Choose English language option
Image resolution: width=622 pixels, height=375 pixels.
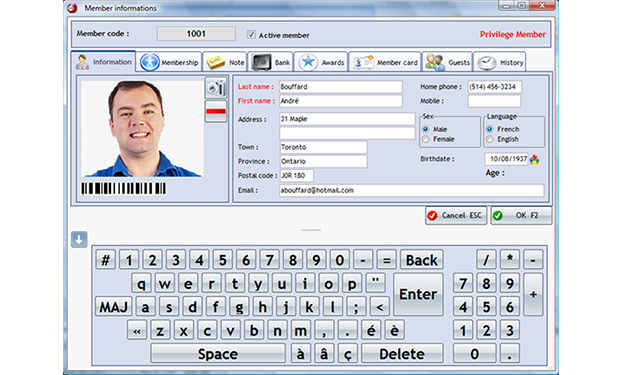click(490, 139)
